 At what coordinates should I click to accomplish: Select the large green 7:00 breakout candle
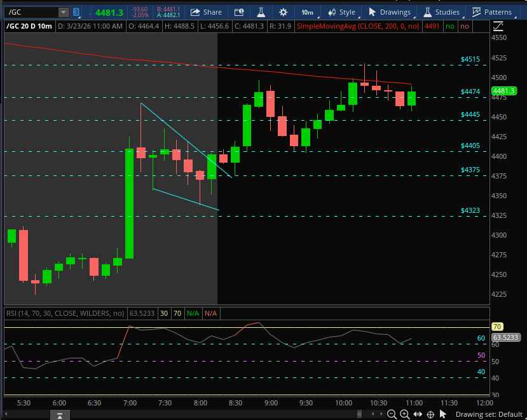130,203
